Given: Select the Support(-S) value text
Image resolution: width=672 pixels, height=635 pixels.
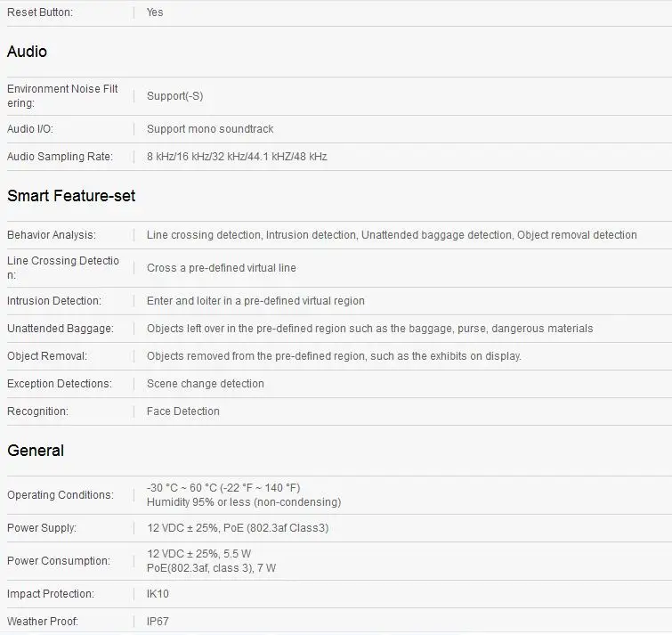Looking at the screenshot, I should pos(174,95).
